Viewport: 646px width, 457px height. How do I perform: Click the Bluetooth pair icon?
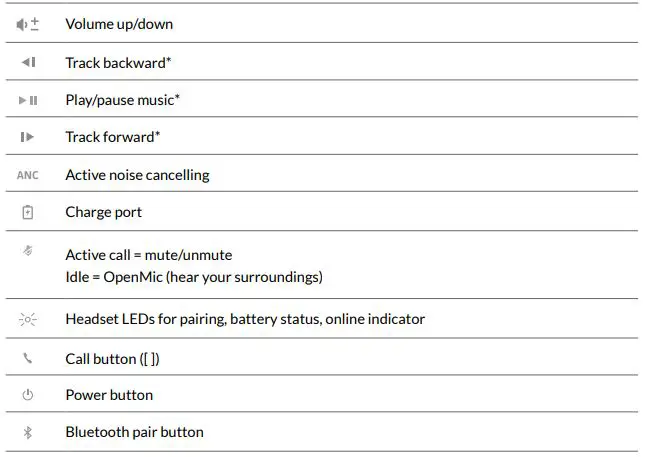pos(28,432)
